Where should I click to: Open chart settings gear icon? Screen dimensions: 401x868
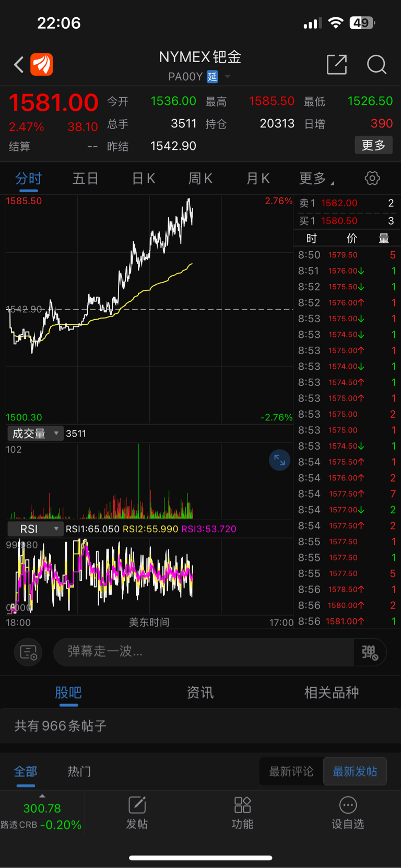(x=372, y=178)
